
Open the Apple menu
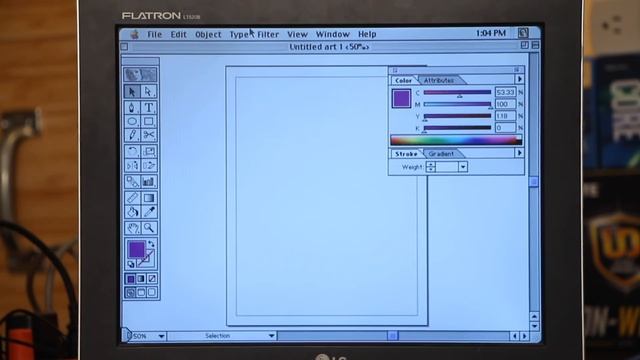point(134,34)
